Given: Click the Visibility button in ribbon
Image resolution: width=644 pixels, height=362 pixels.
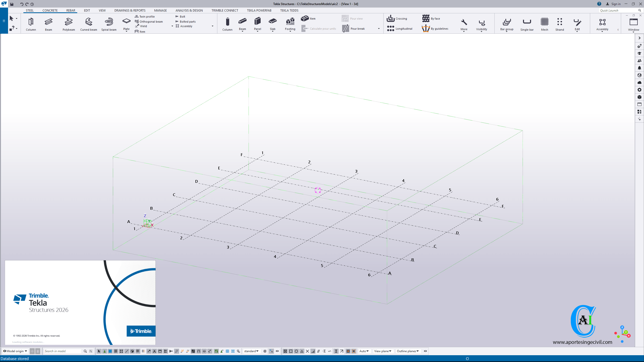Looking at the screenshot, I should pos(481,24).
